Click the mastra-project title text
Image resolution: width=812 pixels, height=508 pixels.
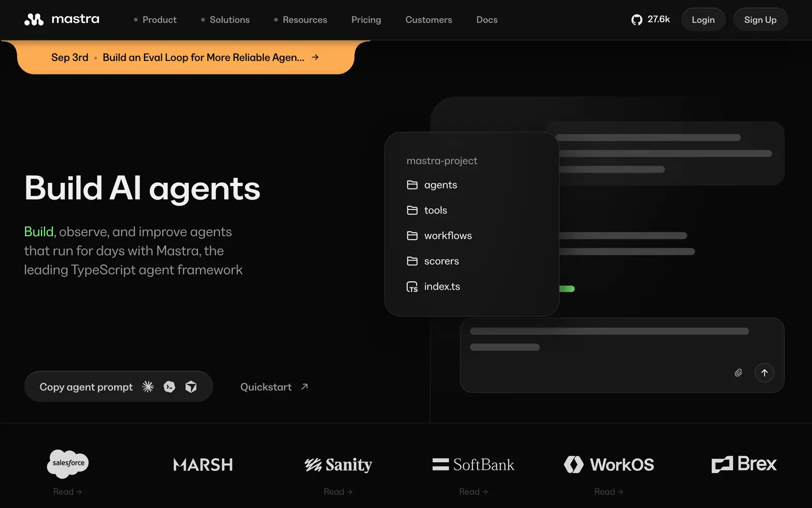pos(442,161)
